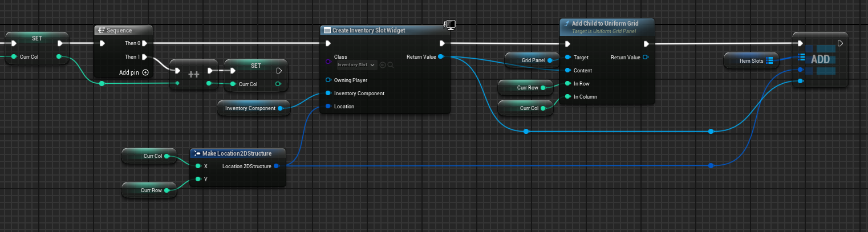Click the Inventory Component variable output pin
The height and width of the screenshot is (232, 868).
[280, 108]
